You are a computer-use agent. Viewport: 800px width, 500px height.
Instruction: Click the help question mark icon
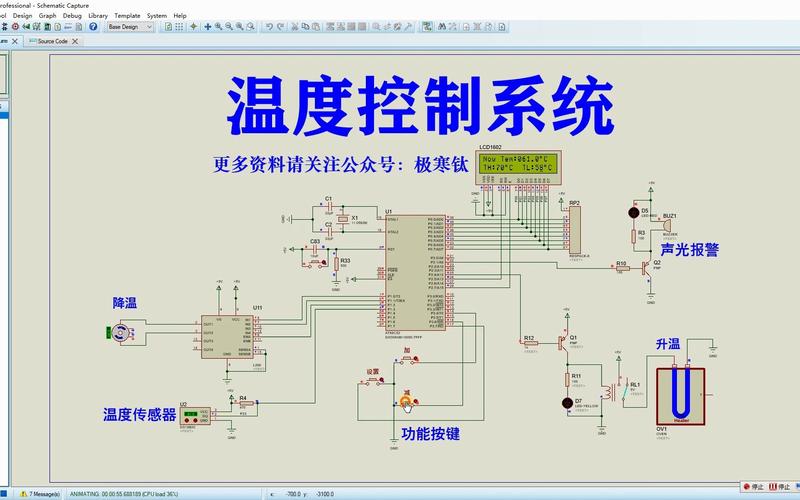pyautogui.click(x=93, y=27)
